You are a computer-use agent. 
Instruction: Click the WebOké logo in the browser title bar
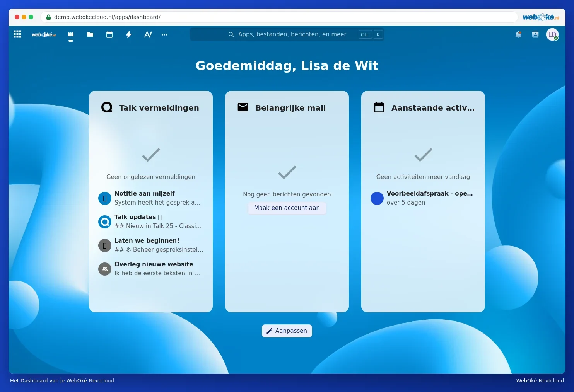541,17
